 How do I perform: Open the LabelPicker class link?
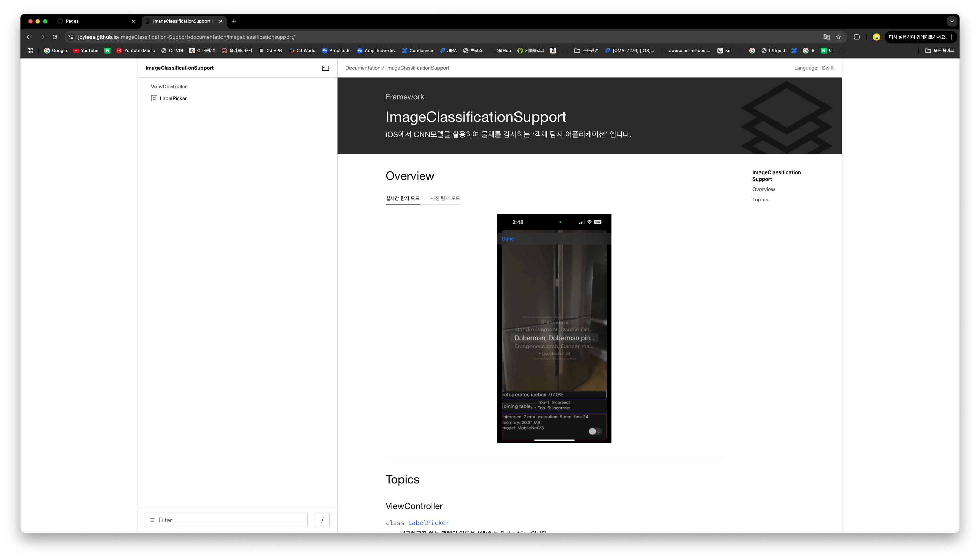428,523
